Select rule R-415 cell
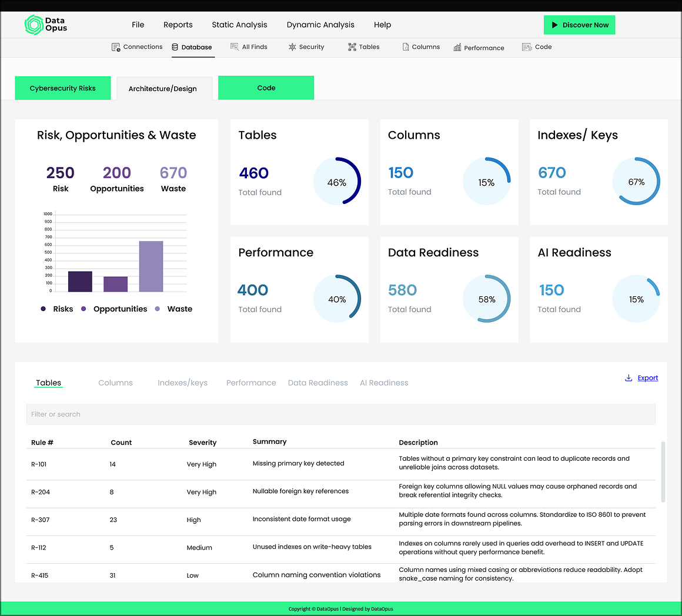 click(x=39, y=575)
